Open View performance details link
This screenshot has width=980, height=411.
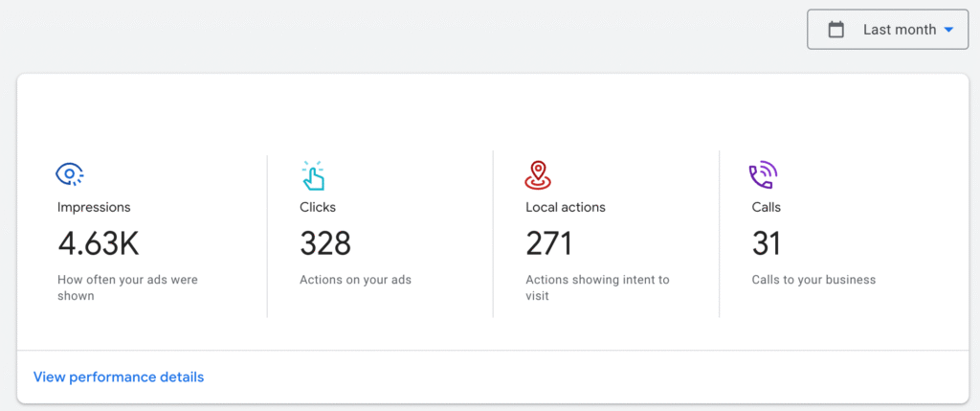[x=119, y=377]
